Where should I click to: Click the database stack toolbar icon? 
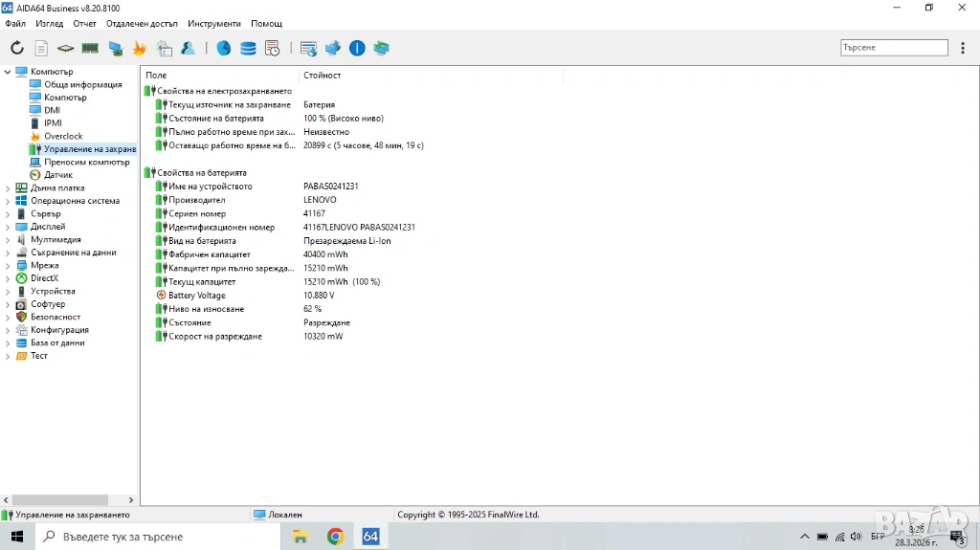(x=248, y=48)
